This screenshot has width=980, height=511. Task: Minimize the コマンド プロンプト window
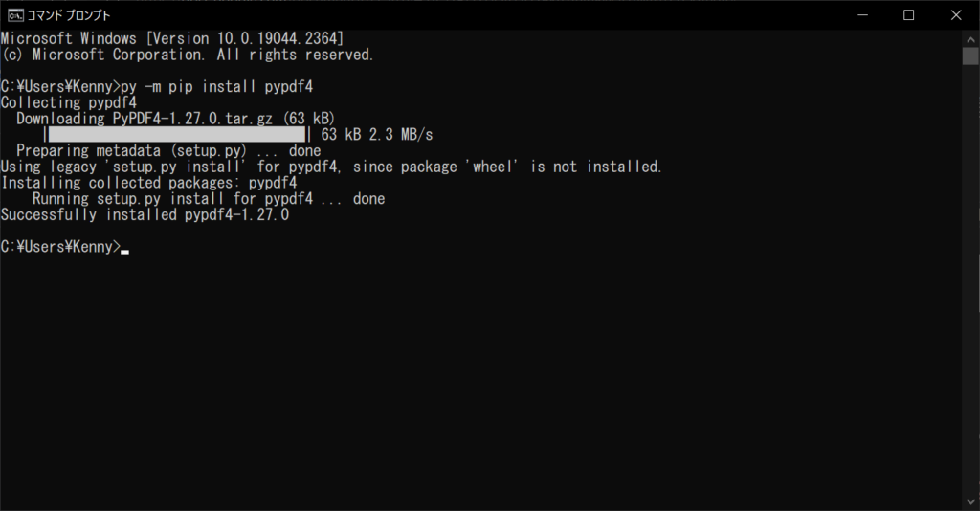[862, 15]
